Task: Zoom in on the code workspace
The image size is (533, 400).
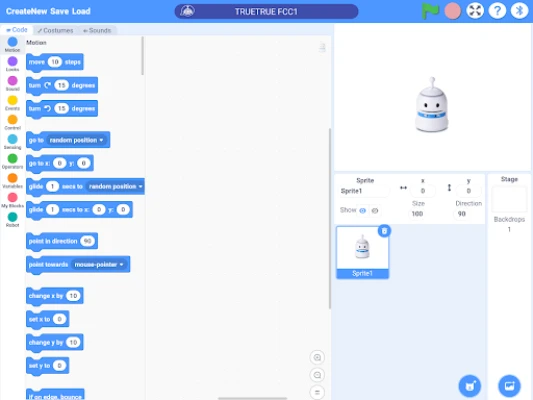Action: [317, 358]
